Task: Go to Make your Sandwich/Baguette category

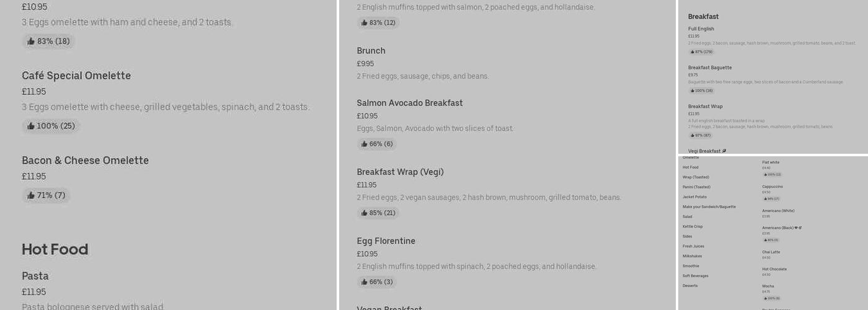Action: click(x=709, y=207)
